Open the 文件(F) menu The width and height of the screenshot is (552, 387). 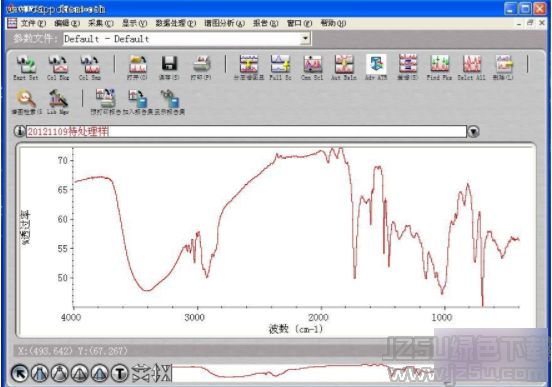(x=33, y=23)
